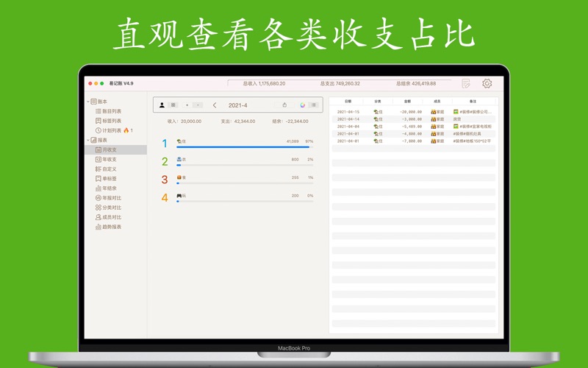Viewport: 588px width, 368px height.
Task: Click the 总结余 426,419.88 summary
Action: pyautogui.click(x=416, y=84)
